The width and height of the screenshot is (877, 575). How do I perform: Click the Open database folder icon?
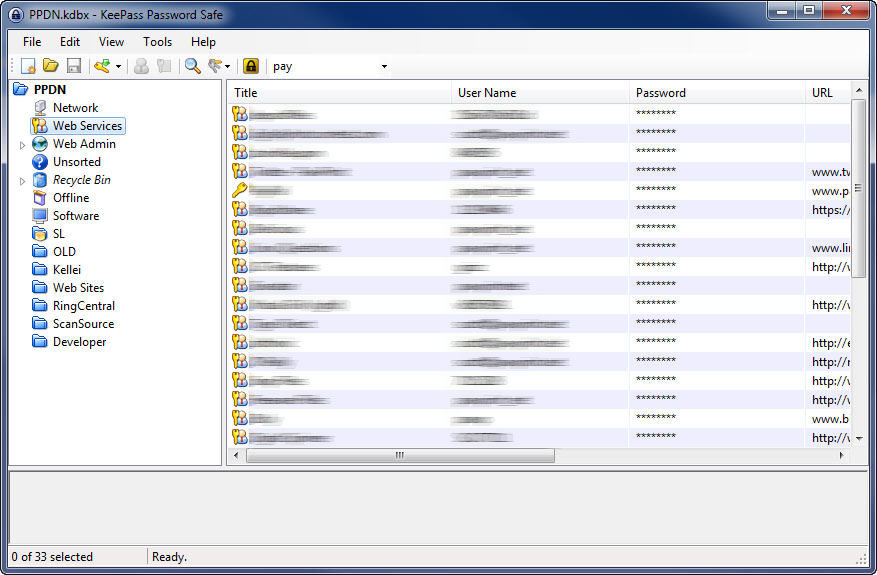click(51, 66)
